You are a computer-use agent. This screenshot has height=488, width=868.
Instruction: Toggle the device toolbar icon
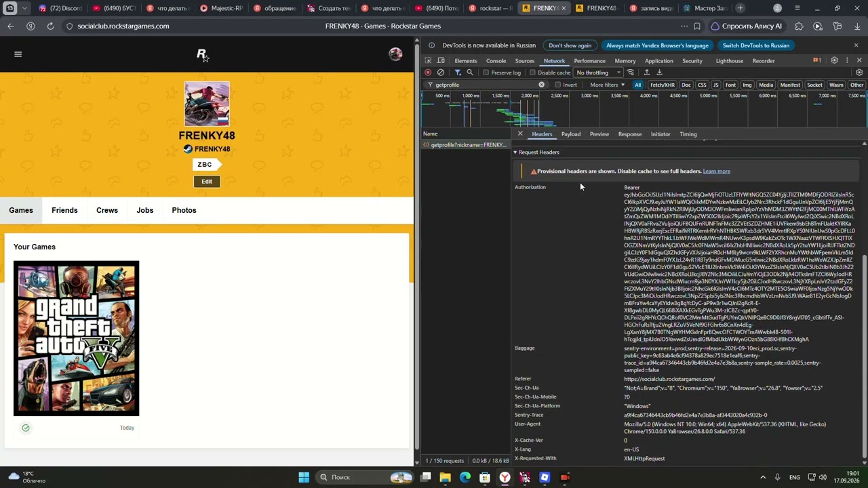click(441, 61)
